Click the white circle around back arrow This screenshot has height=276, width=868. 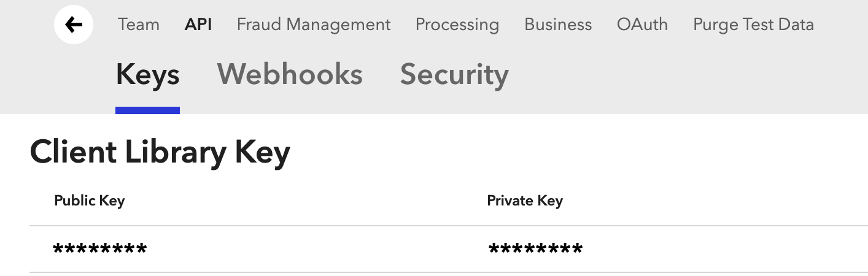(x=74, y=25)
